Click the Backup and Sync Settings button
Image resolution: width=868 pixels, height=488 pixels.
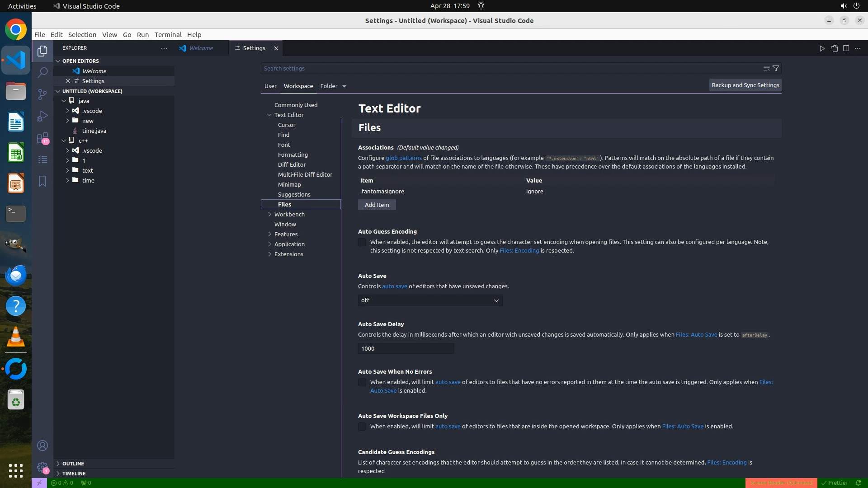coord(745,85)
